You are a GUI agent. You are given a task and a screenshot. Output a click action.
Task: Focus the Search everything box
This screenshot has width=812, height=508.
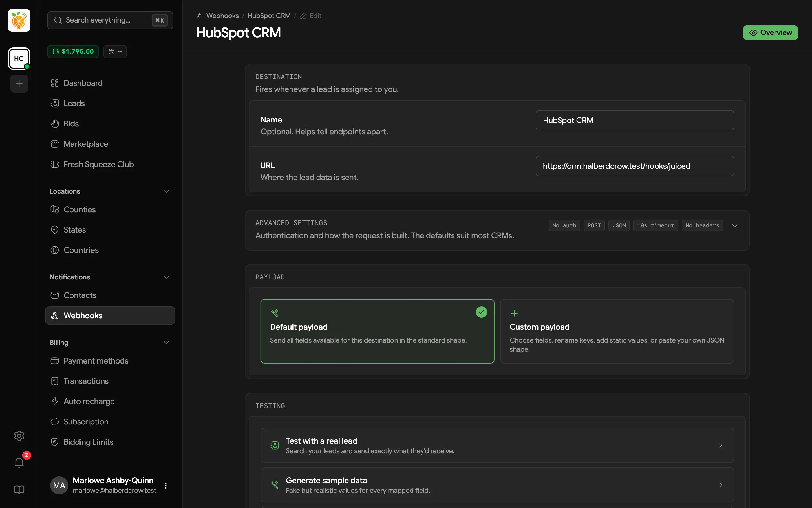coord(110,20)
